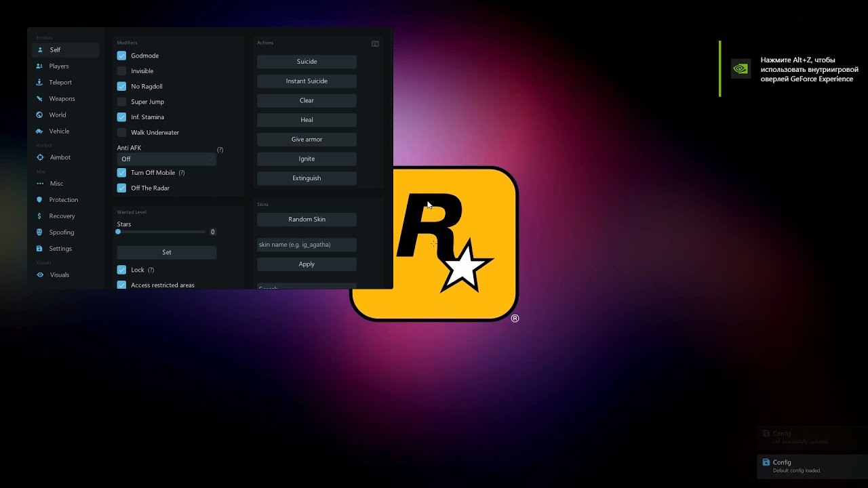Click the Instant Suicide button
The image size is (868, 488).
(x=307, y=81)
